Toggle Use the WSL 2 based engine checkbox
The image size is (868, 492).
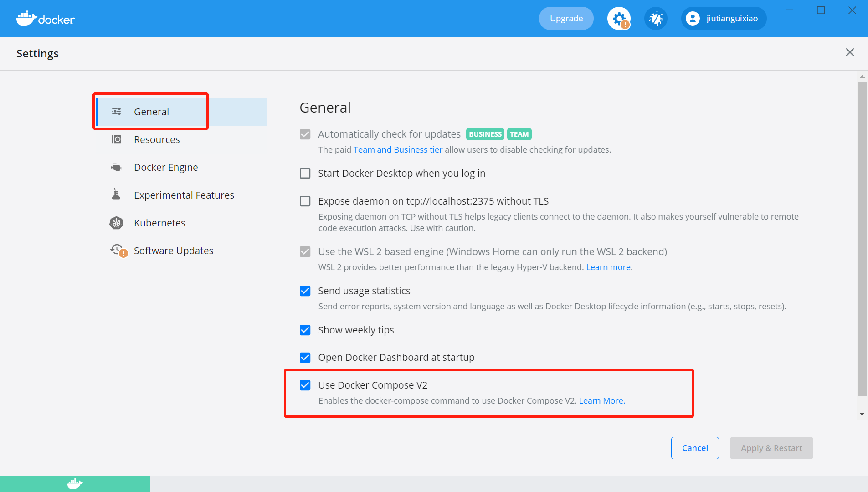[x=305, y=252]
